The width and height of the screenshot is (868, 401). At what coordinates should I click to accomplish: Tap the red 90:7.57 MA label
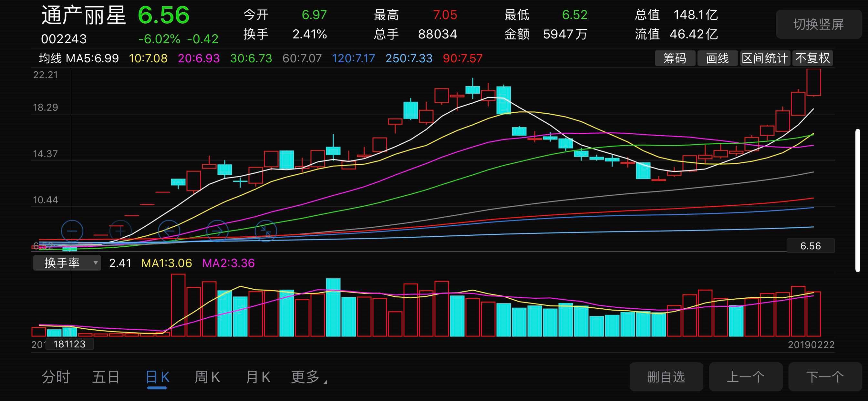pos(463,58)
